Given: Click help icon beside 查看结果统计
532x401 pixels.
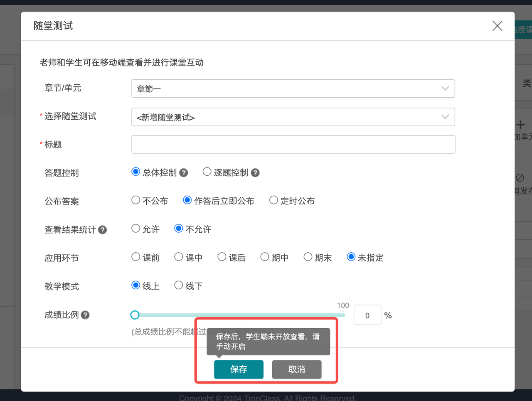Looking at the screenshot, I should click(x=103, y=230).
